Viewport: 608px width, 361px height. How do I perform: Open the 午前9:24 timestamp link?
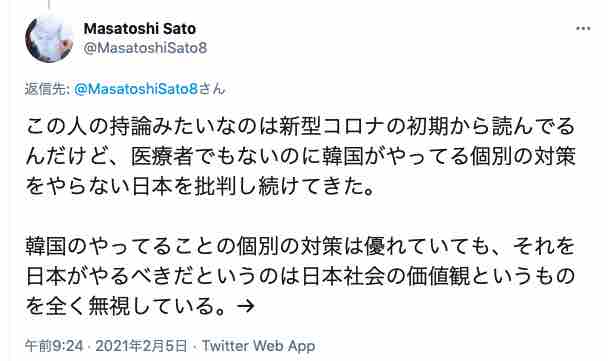click(x=54, y=345)
